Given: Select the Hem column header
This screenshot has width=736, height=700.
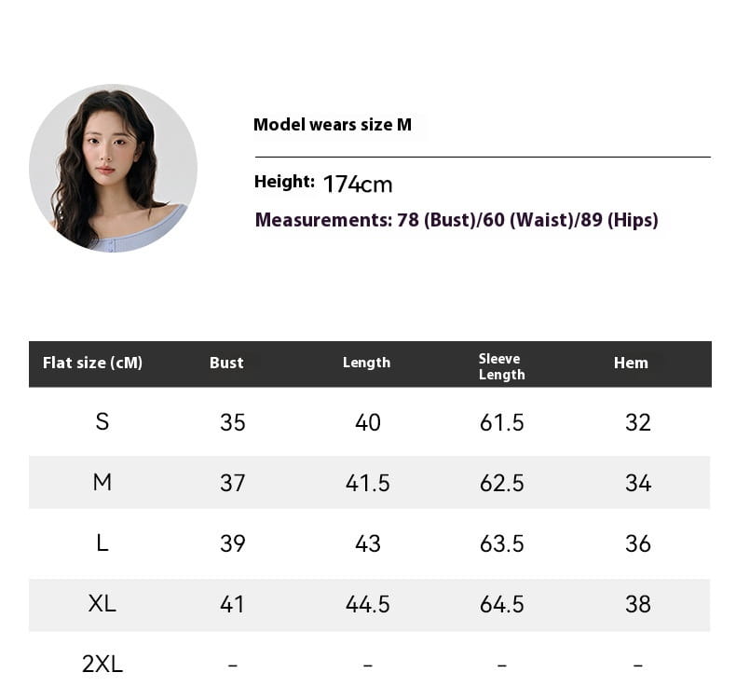Looking at the screenshot, I should click(631, 363).
